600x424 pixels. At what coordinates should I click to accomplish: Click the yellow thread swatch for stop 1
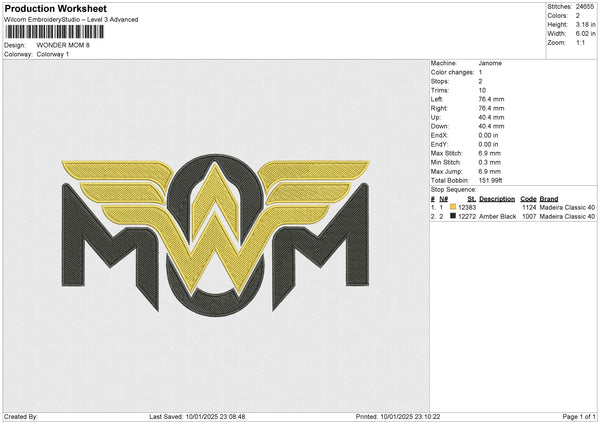(453, 207)
